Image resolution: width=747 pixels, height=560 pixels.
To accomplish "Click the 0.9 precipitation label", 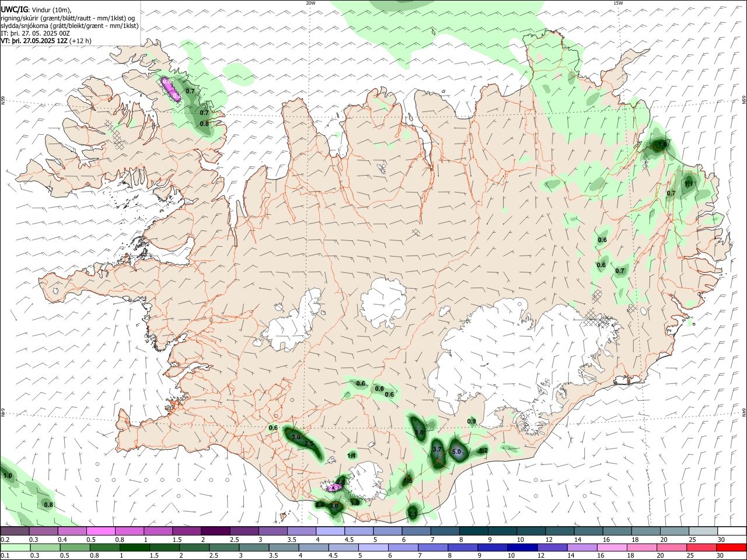I will [472, 421].
